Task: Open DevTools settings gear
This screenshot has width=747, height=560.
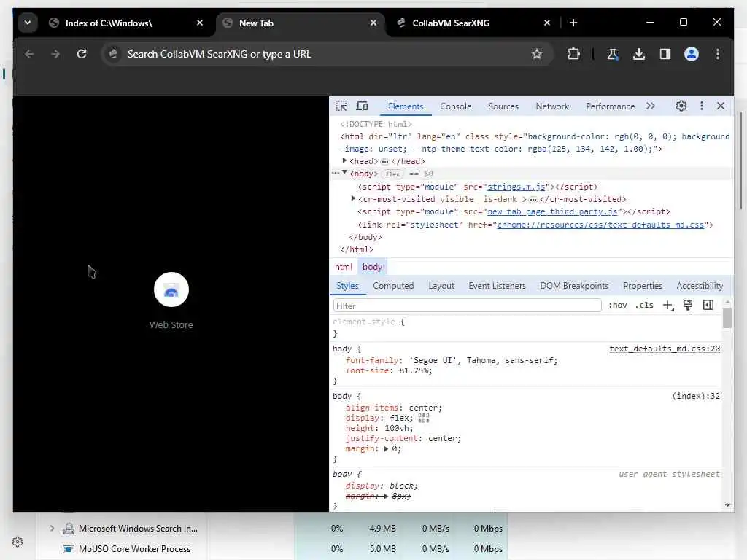Action: click(681, 106)
